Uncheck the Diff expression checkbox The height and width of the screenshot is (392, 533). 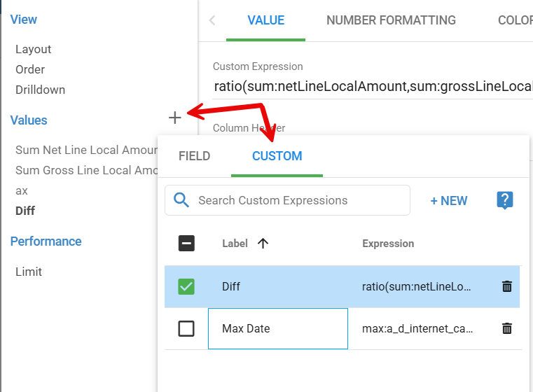tap(186, 286)
